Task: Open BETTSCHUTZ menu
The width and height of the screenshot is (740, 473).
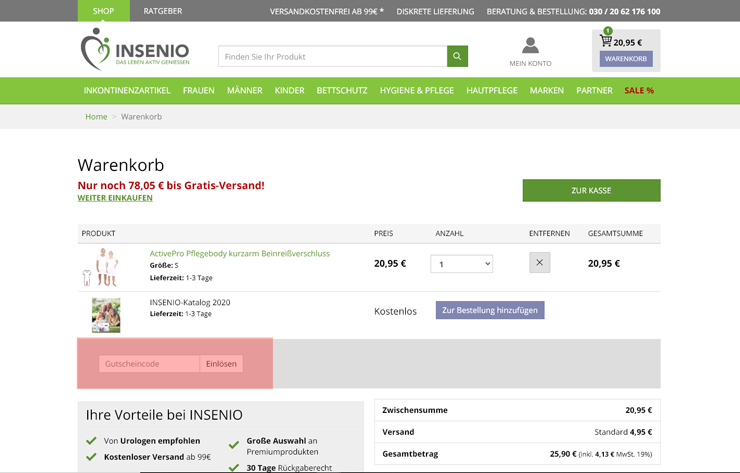Action: [x=342, y=90]
